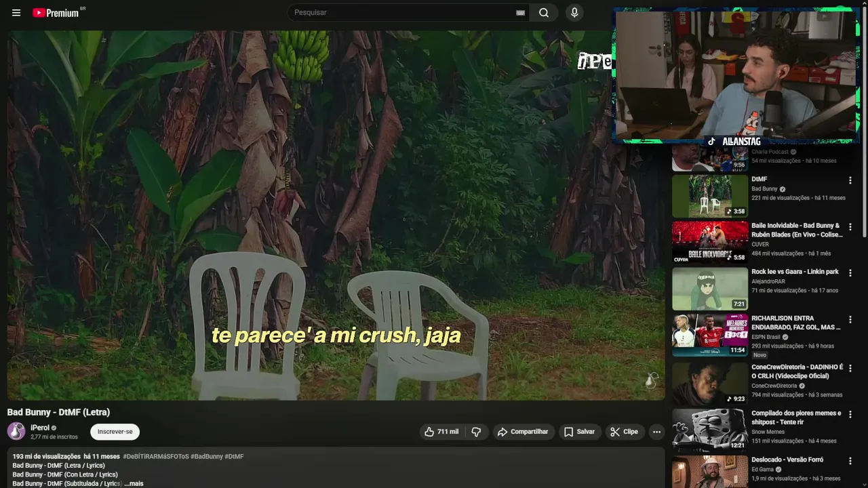This screenshot has width=868, height=488.
Task: Open hashtag #DtMF
Action: click(234, 456)
